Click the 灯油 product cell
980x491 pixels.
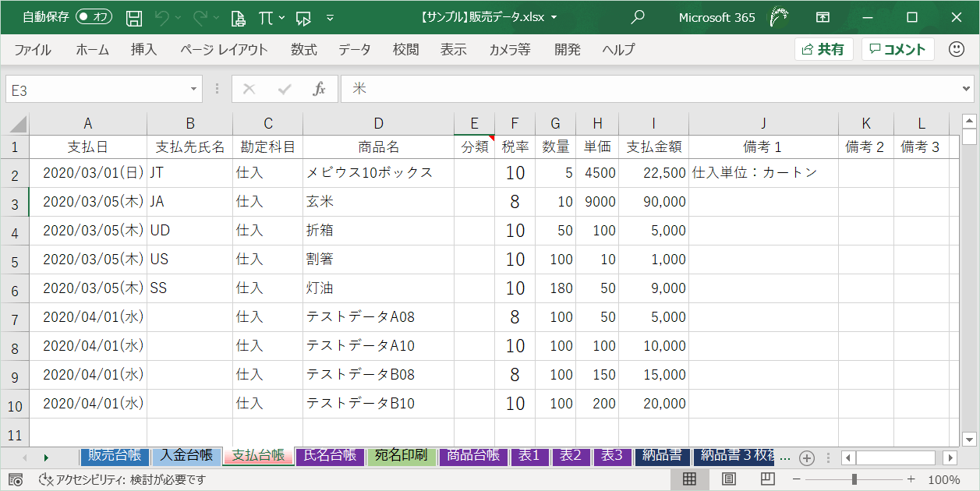[x=379, y=288]
